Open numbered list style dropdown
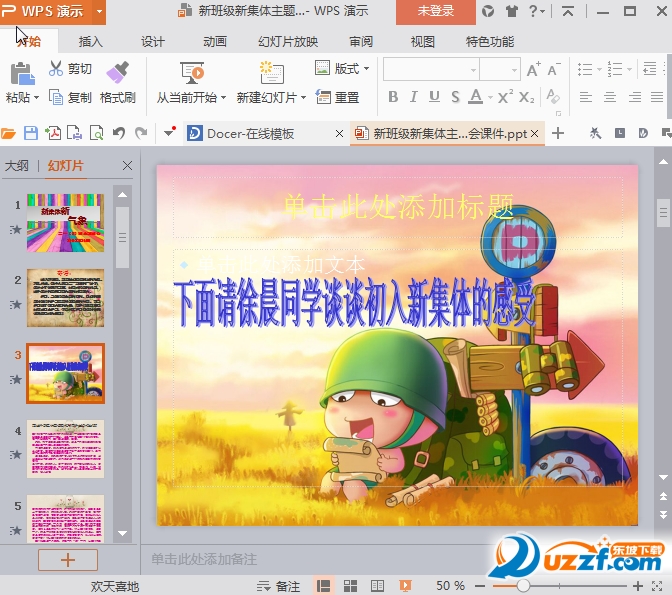 (x=629, y=69)
